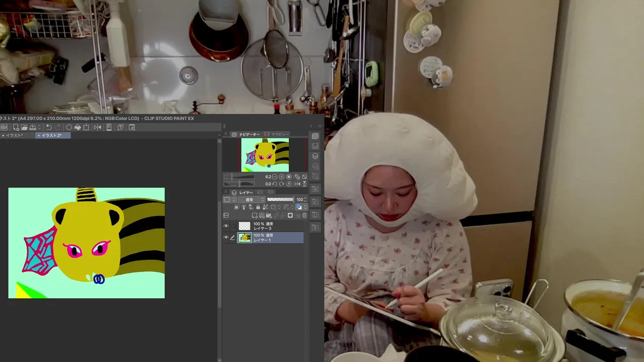Viewport: 644px width, 362px height.
Task: Click the Navigator zoom out button
Action: pos(275,176)
